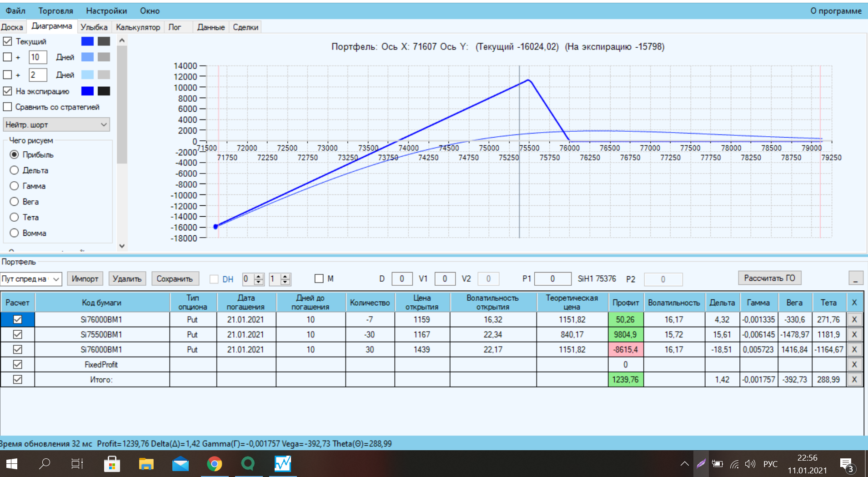Delete the Si75500BM1 row with X
Image resolution: width=868 pixels, height=477 pixels.
[x=854, y=335]
